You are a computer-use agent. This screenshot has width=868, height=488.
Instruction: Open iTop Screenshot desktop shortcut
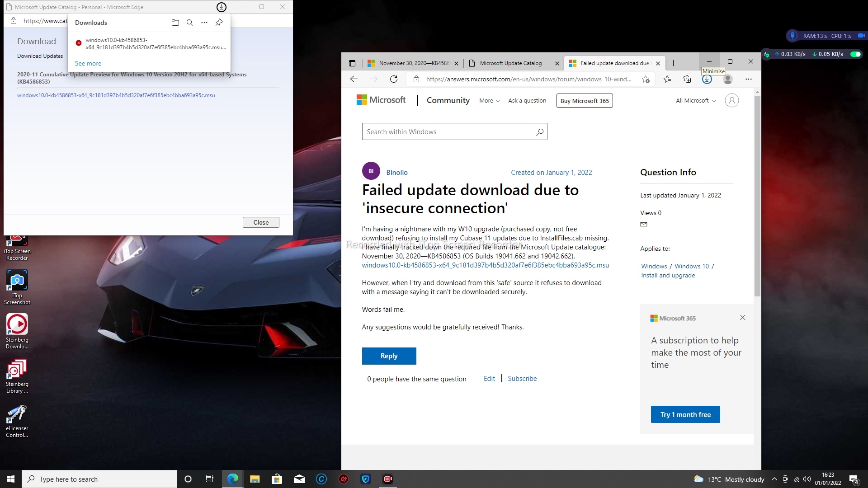17,287
